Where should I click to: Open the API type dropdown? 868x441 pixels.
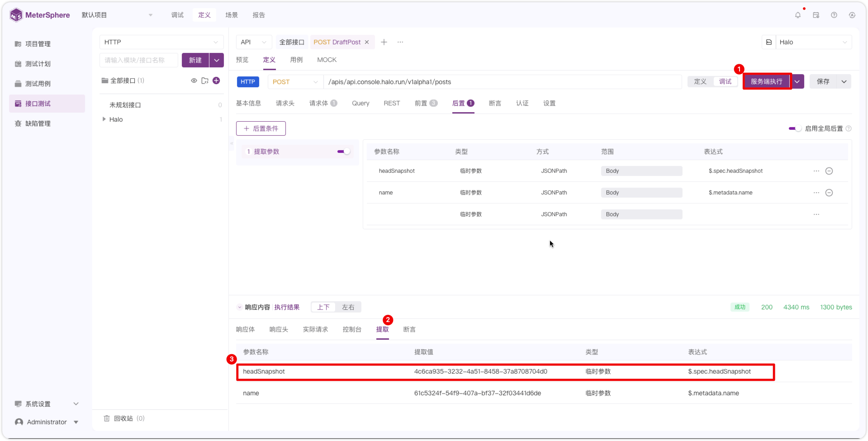[x=254, y=42]
